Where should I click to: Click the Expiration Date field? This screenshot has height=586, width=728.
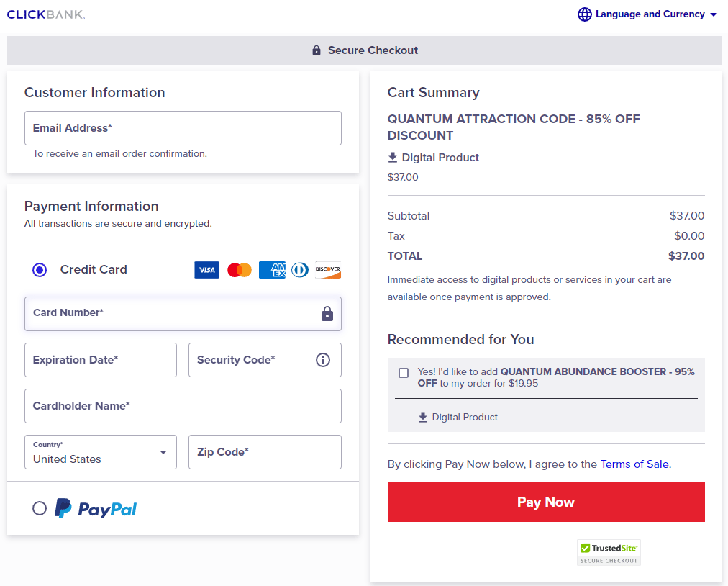tap(100, 360)
